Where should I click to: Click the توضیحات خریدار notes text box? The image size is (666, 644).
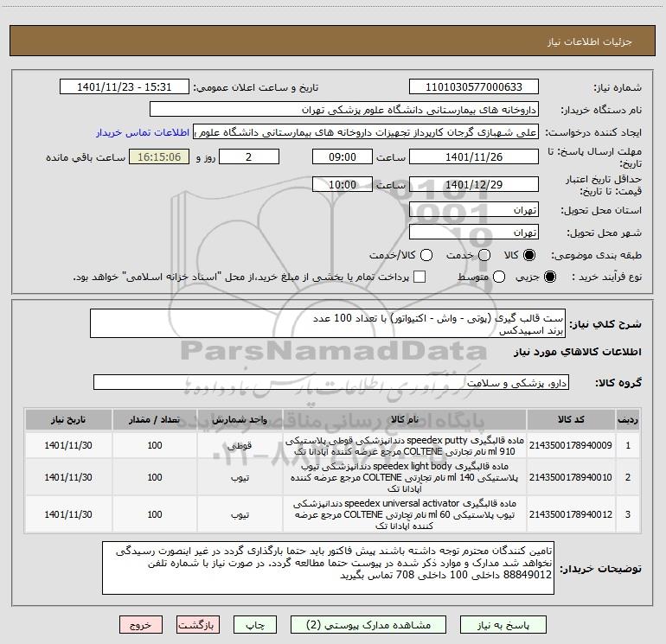pos(328,568)
